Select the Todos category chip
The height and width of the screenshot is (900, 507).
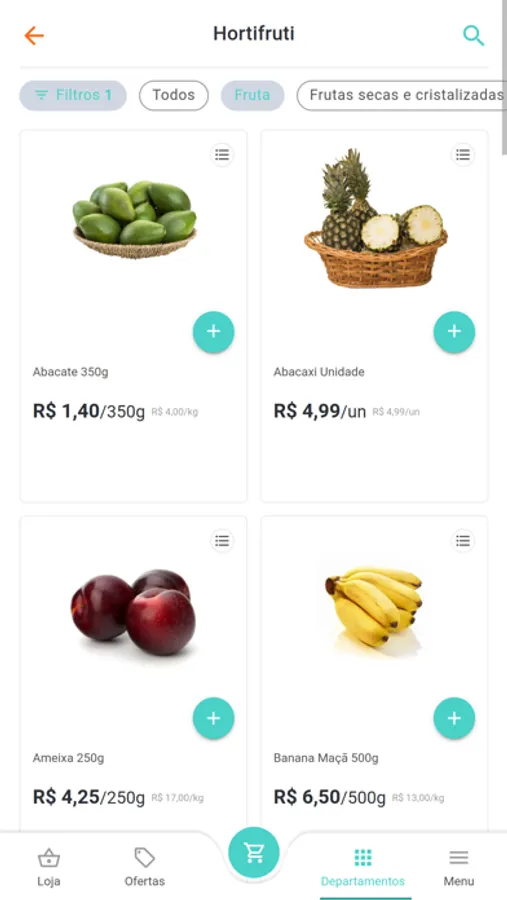[173, 95]
